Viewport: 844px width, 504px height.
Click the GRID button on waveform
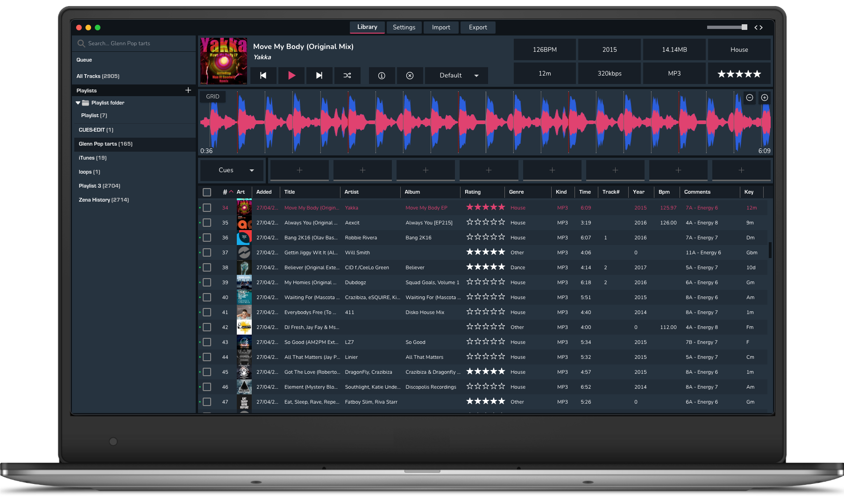pyautogui.click(x=213, y=97)
